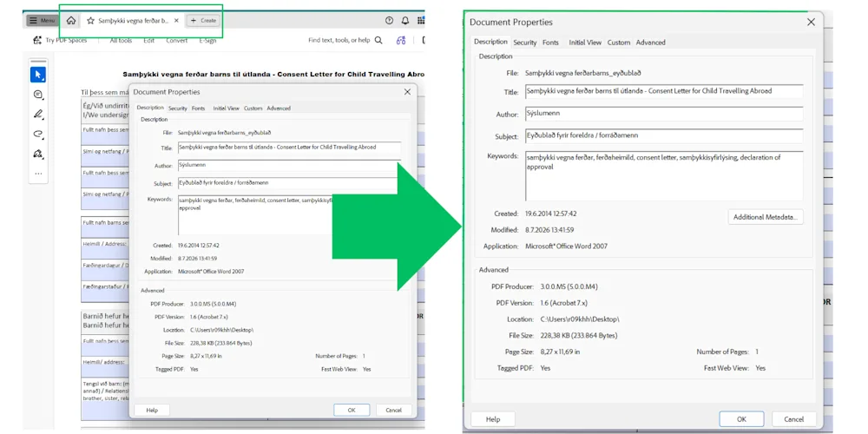Click Location path in smaller dialog

coord(221,330)
